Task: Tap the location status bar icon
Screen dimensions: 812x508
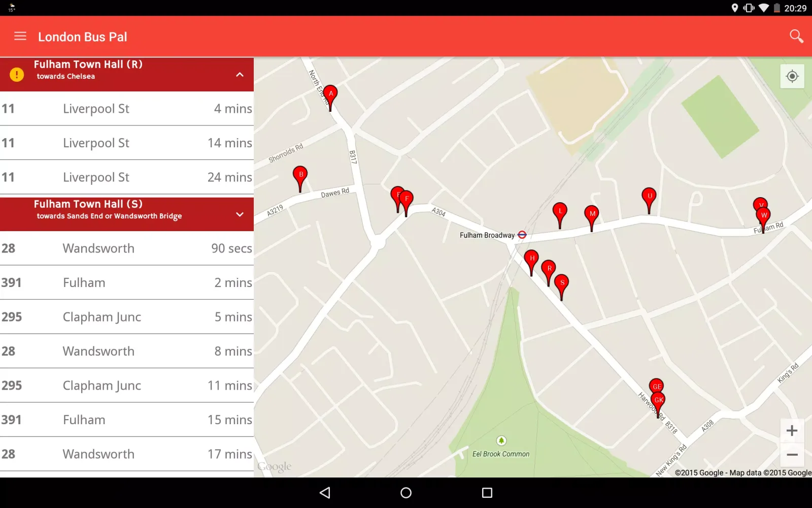Action: [734, 8]
